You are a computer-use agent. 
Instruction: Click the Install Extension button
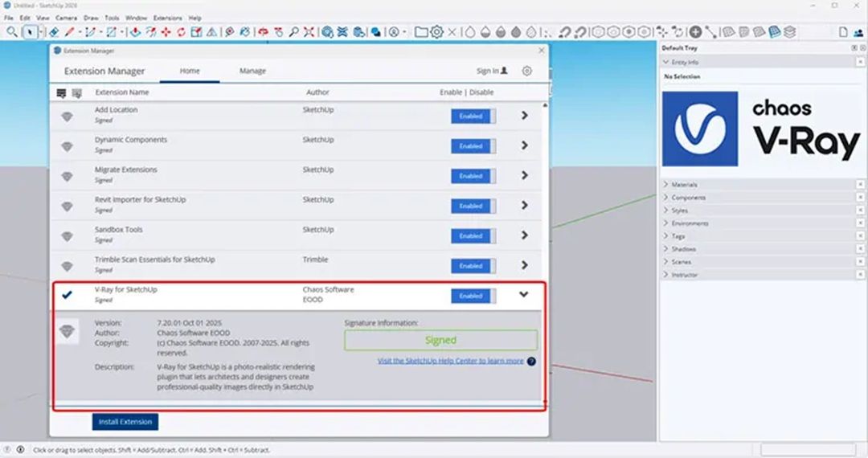click(125, 422)
